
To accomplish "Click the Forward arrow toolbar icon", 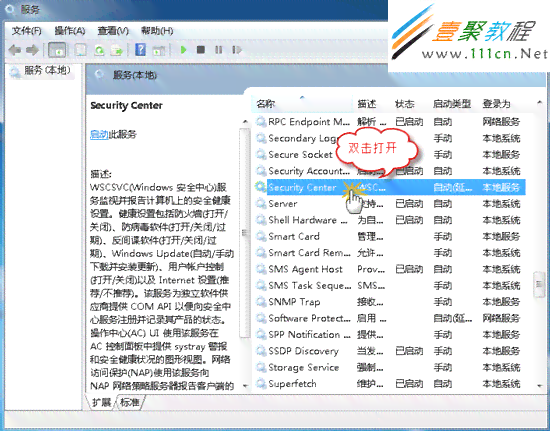I will [32, 50].
